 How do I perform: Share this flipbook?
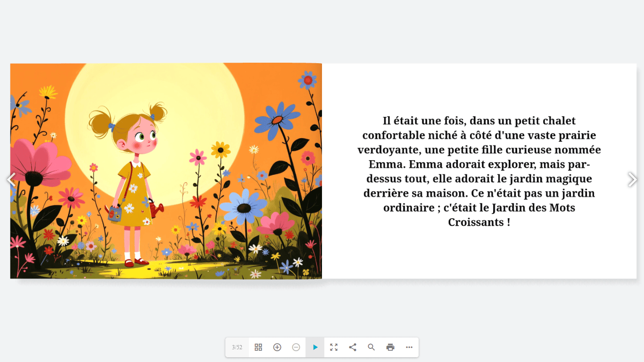click(353, 347)
